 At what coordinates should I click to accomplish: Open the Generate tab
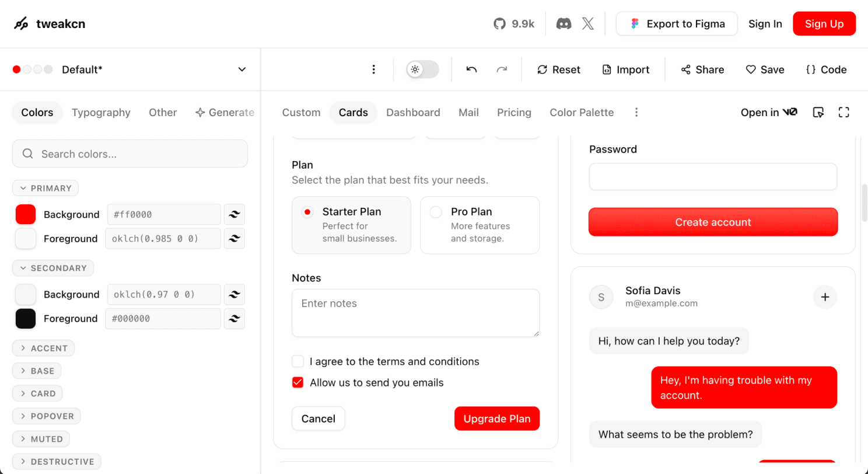pyautogui.click(x=225, y=112)
